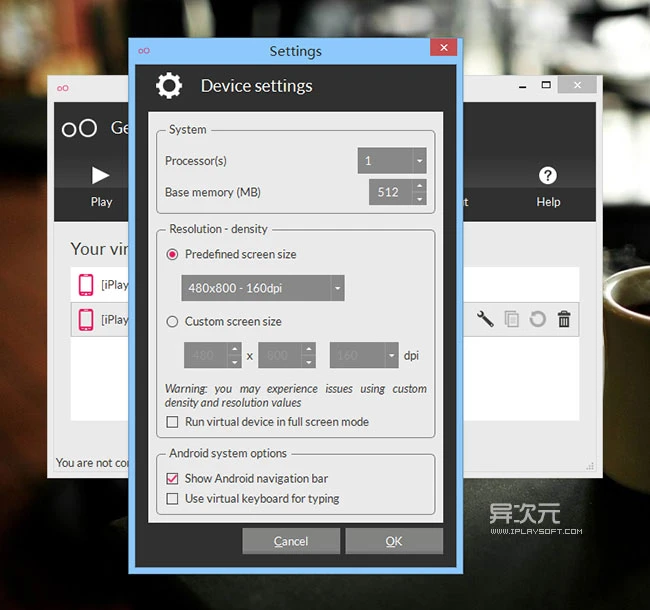The height and width of the screenshot is (610, 650).
Task: Expand the 480x800 - 160dpi resolution dropdown
Action: pos(337,289)
